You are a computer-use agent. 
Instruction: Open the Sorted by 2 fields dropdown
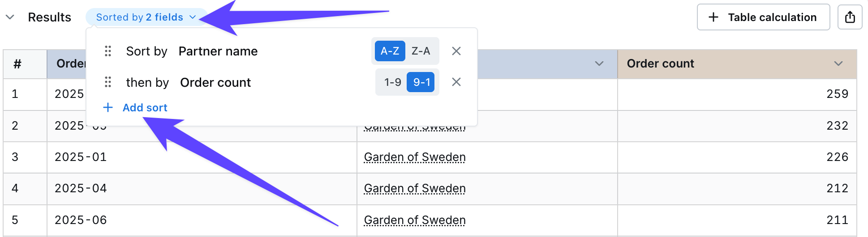click(146, 17)
